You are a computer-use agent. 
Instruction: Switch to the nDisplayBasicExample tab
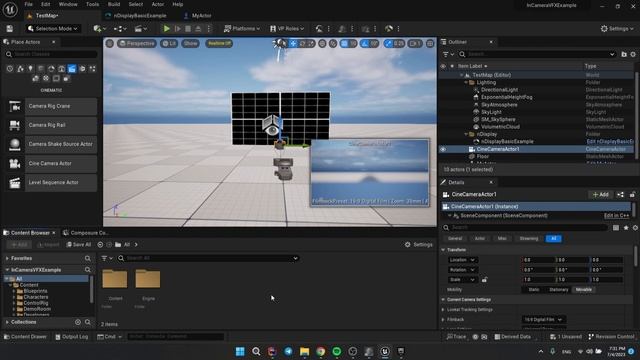click(x=136, y=16)
